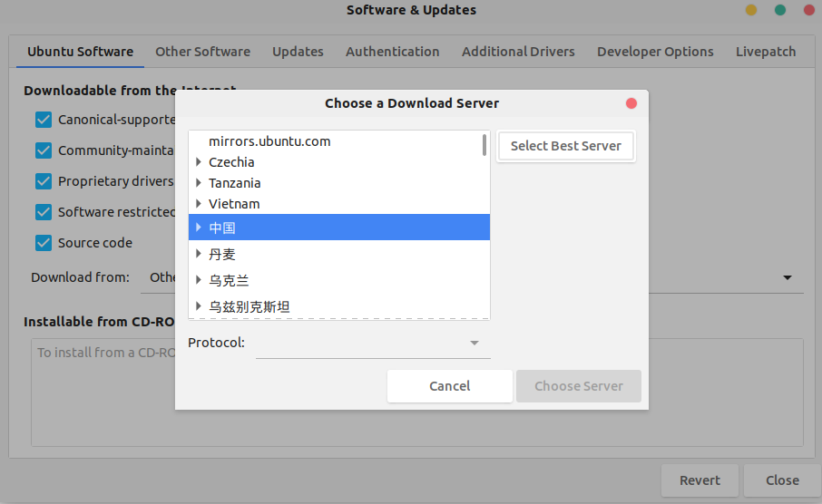Viewport: 822px width, 504px height.
Task: Close the Choose a Download Server dialog
Action: (x=631, y=103)
